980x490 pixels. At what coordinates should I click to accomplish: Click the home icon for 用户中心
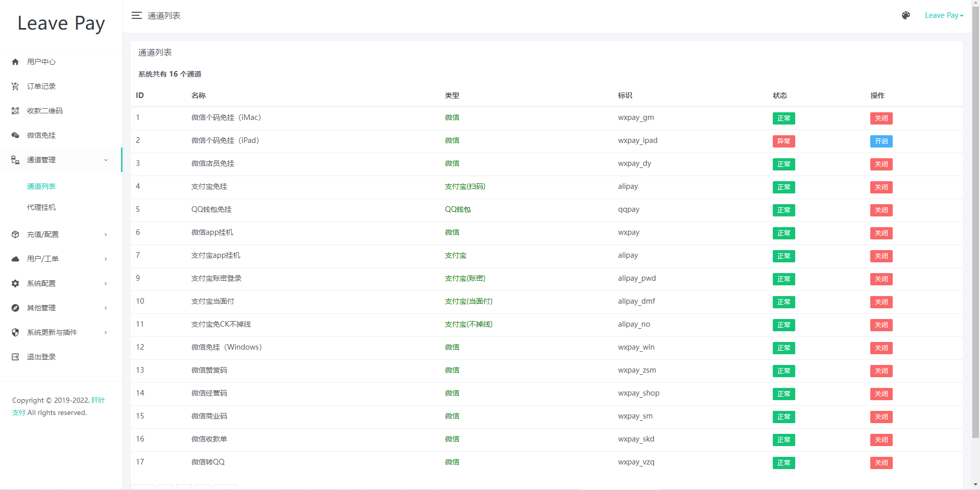coord(15,62)
